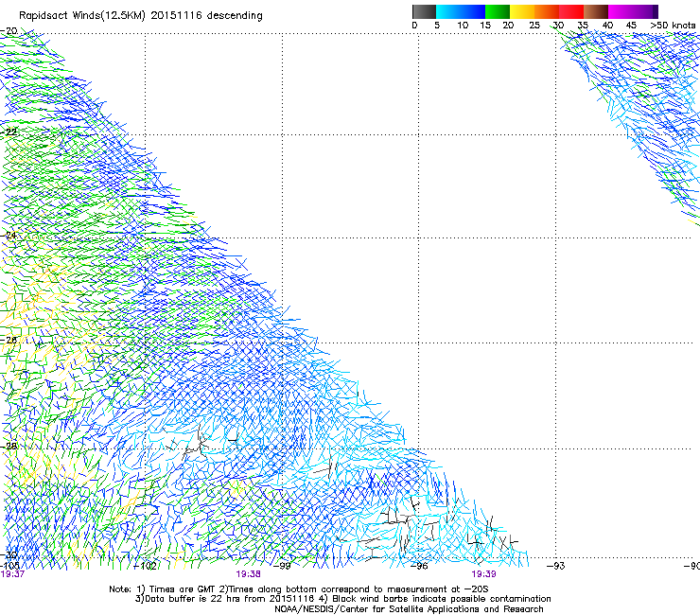Click the magenta 40-45 knots legend segment

[621, 11]
